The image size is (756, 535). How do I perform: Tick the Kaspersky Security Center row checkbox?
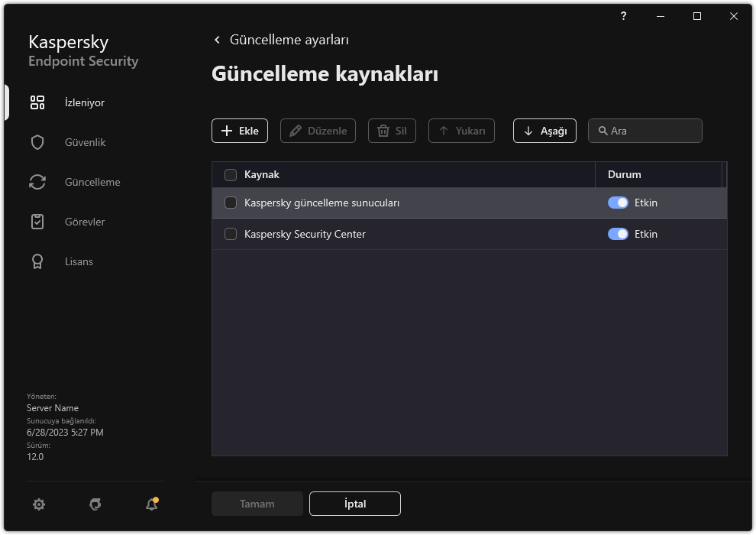click(x=231, y=234)
